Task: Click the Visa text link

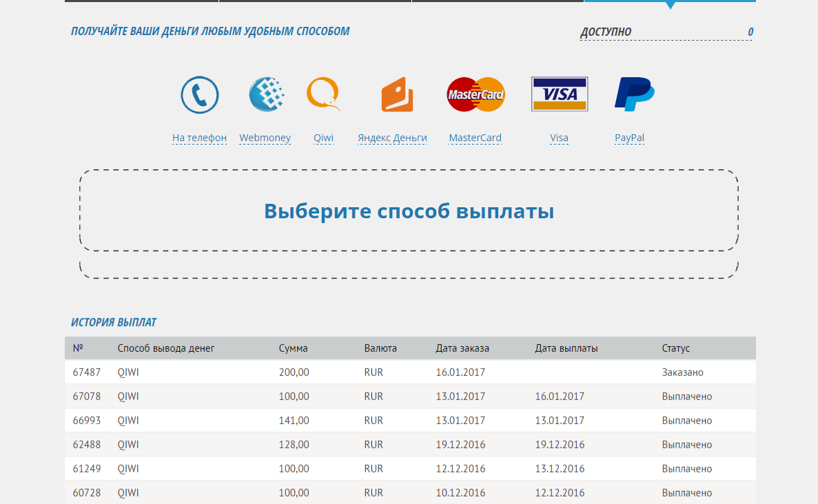Action: [560, 138]
